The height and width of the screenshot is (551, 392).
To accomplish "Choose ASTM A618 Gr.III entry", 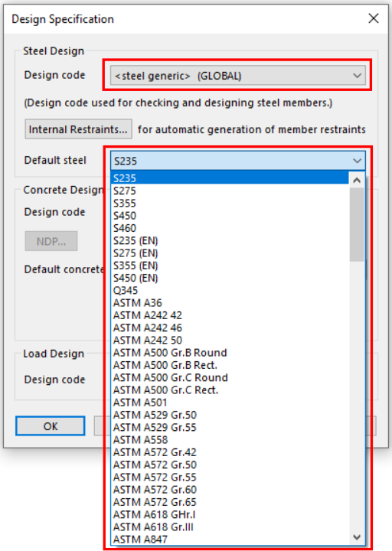I will pos(230,527).
